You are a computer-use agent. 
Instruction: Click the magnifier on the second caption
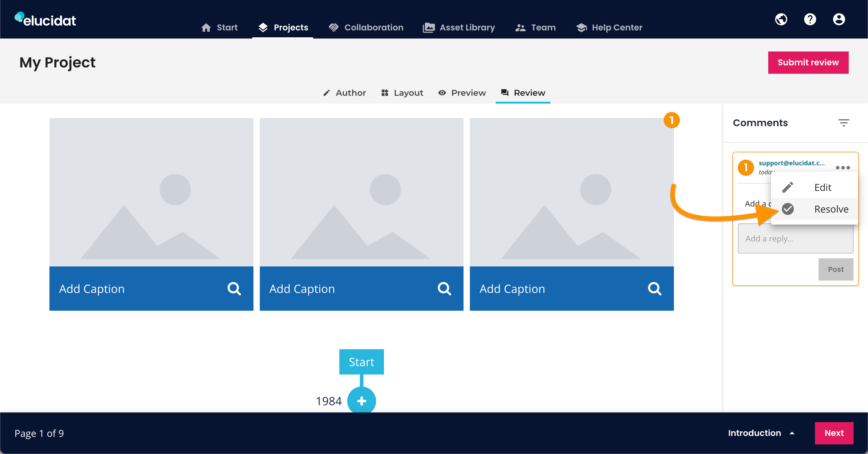click(x=445, y=289)
